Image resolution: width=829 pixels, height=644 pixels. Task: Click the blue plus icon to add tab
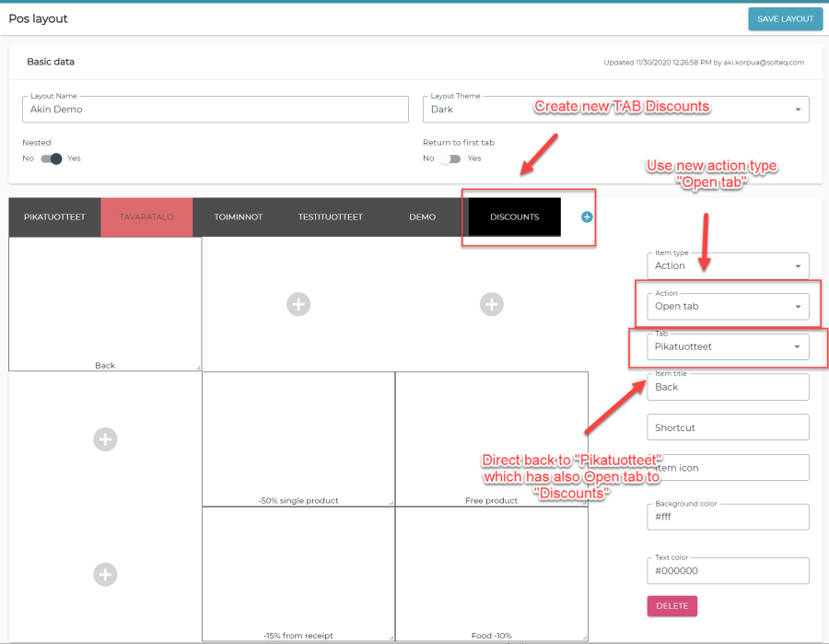click(587, 217)
